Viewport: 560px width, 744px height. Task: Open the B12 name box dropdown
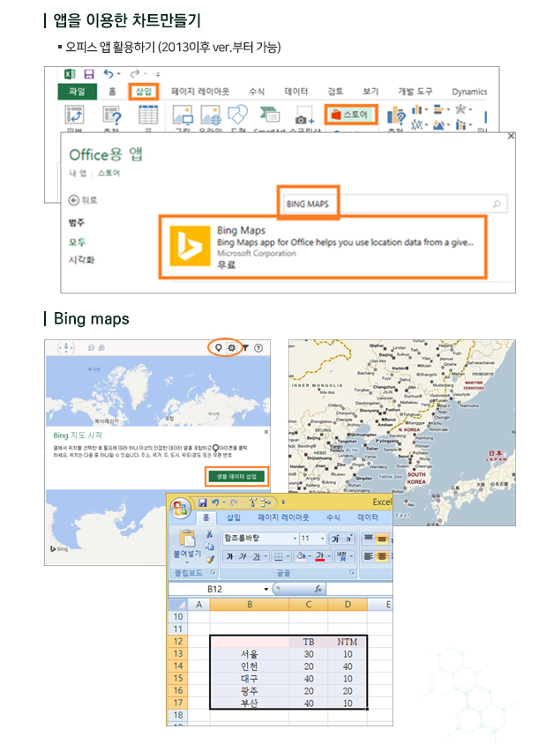click(266, 589)
